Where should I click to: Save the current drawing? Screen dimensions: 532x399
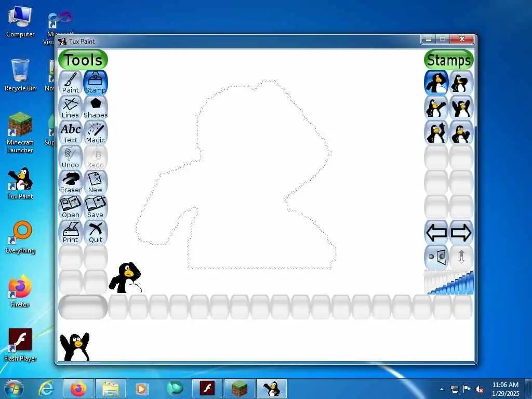point(96,207)
